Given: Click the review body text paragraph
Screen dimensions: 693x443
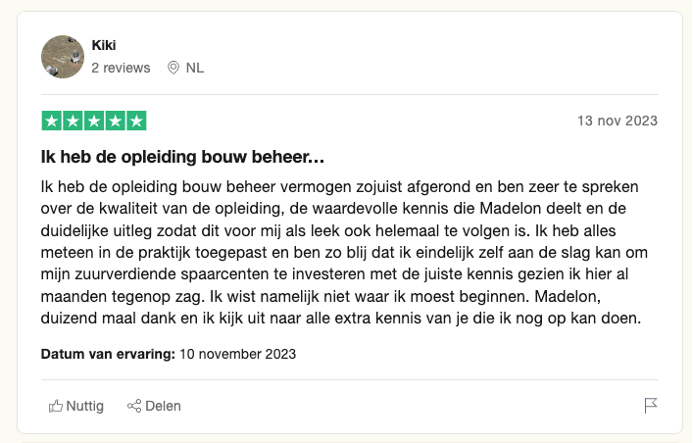Looking at the screenshot, I should pos(340,253).
